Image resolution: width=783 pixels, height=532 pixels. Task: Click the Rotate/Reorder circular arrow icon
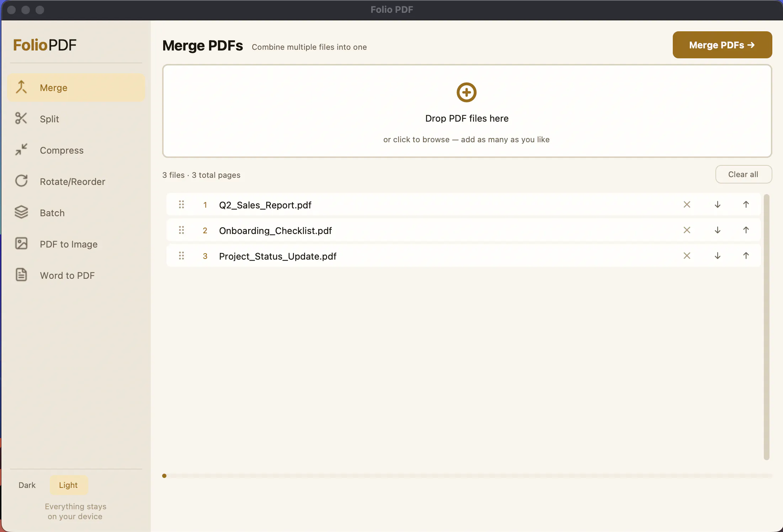click(x=21, y=181)
